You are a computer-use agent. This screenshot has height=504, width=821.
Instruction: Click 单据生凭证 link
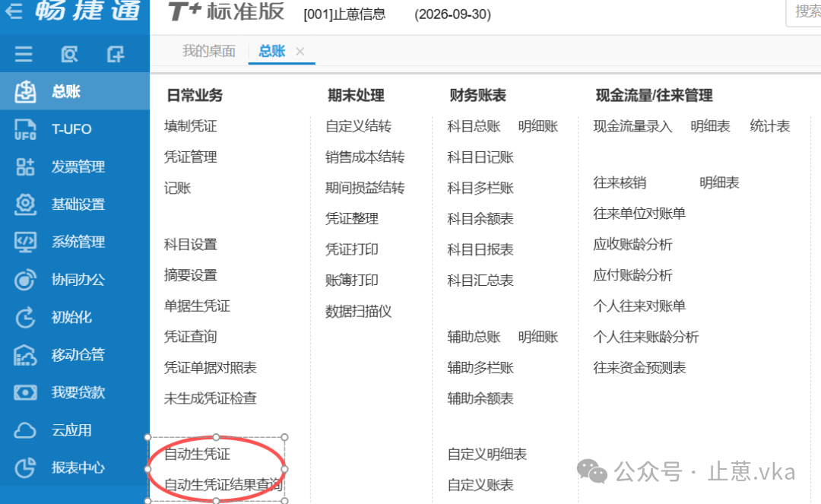click(x=197, y=306)
